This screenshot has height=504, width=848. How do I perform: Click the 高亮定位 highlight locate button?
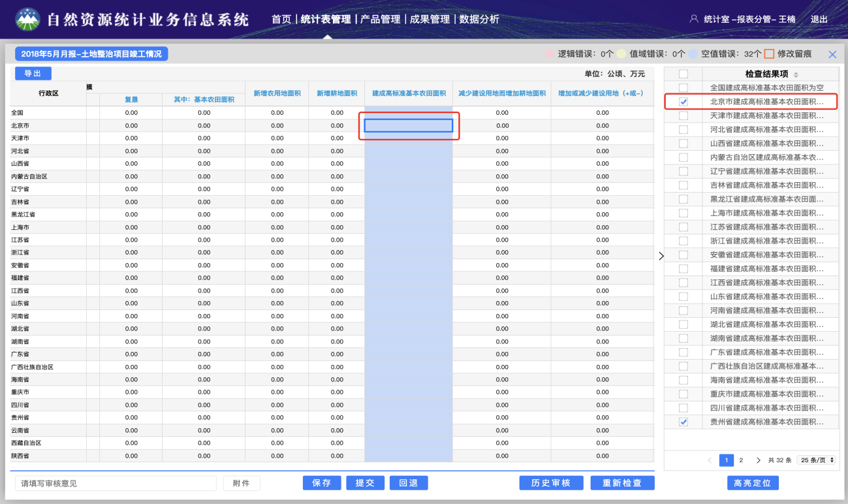(753, 483)
